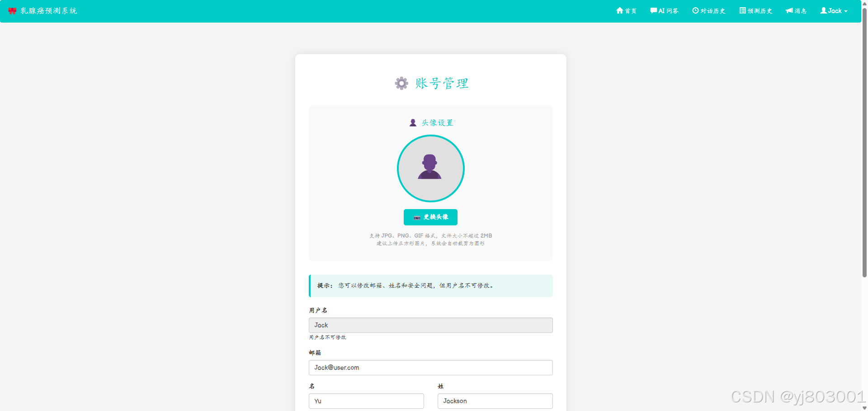Focus the 姓 field containing Jackson

(x=495, y=401)
